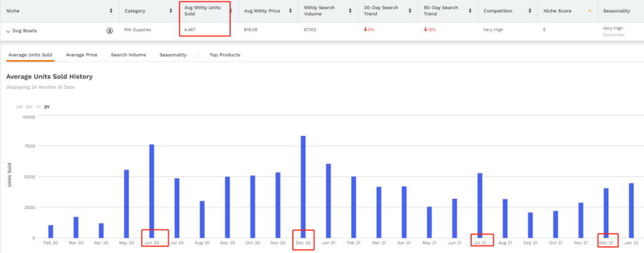Click the 4,467 units sold value
This screenshot has width=644, height=253.
pos(190,30)
